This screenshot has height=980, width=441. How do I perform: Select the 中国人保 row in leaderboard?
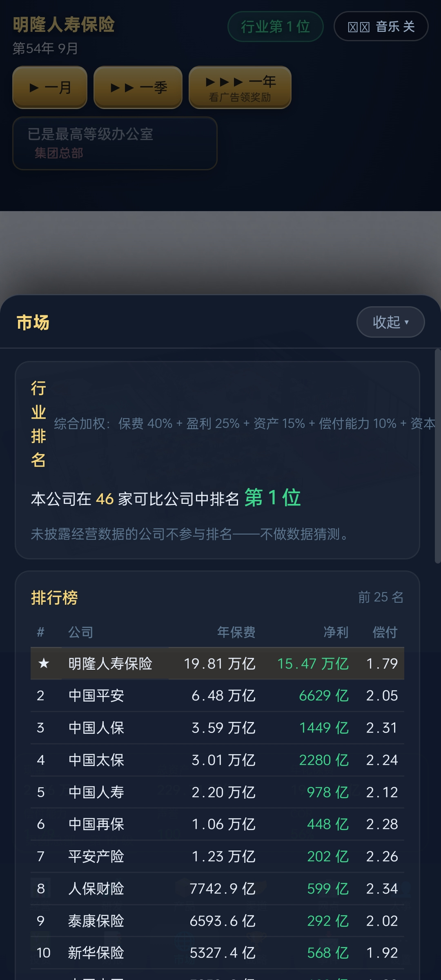tap(217, 728)
